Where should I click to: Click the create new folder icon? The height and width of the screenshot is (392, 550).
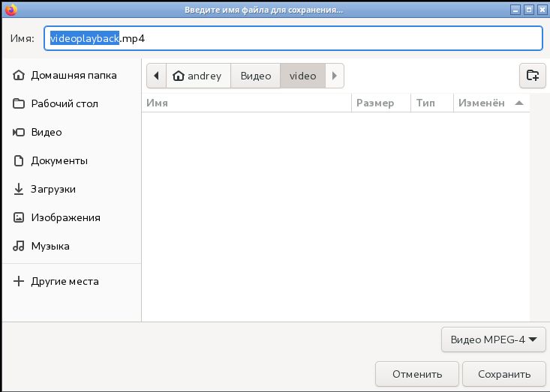coord(532,75)
